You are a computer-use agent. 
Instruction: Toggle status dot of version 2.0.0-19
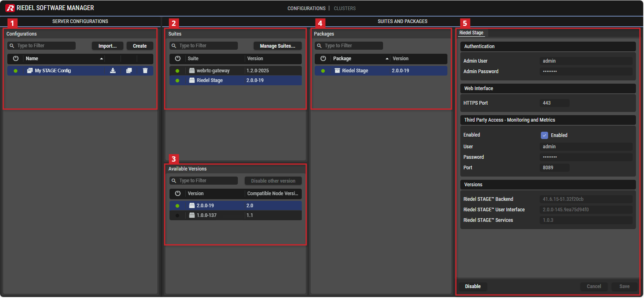pyautogui.click(x=178, y=206)
